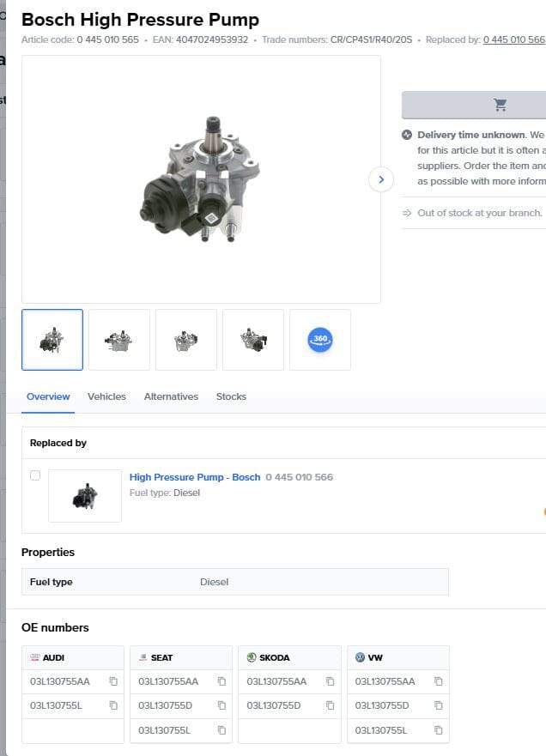Viewport: 546px width, 756px height.
Task: Click the shopping cart add button
Action: [x=500, y=105]
